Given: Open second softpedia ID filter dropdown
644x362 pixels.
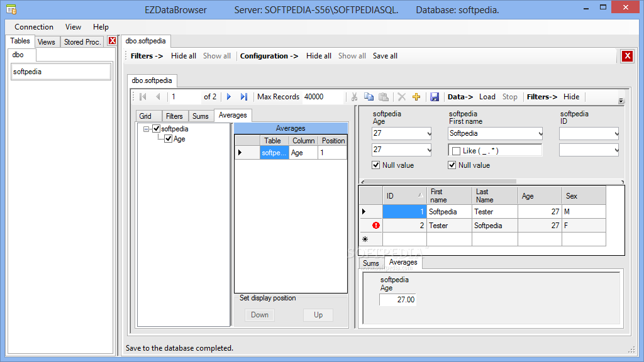Looking at the screenshot, I should pos(616,150).
